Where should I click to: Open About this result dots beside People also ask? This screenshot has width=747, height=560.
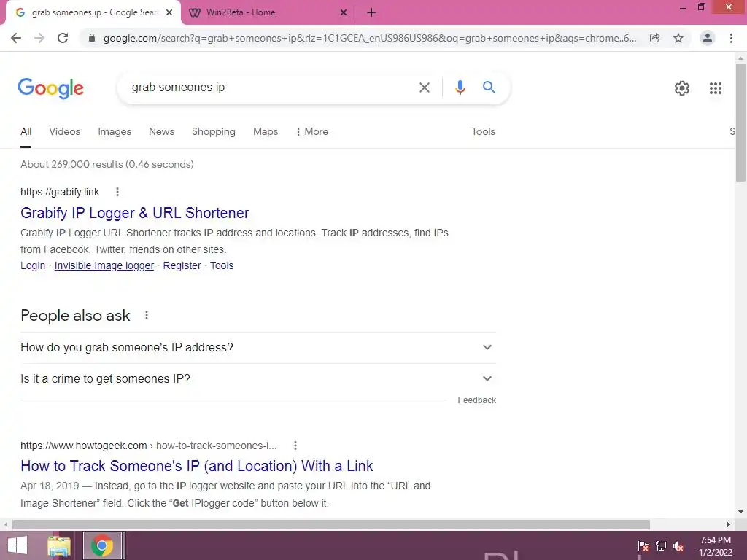tap(147, 315)
